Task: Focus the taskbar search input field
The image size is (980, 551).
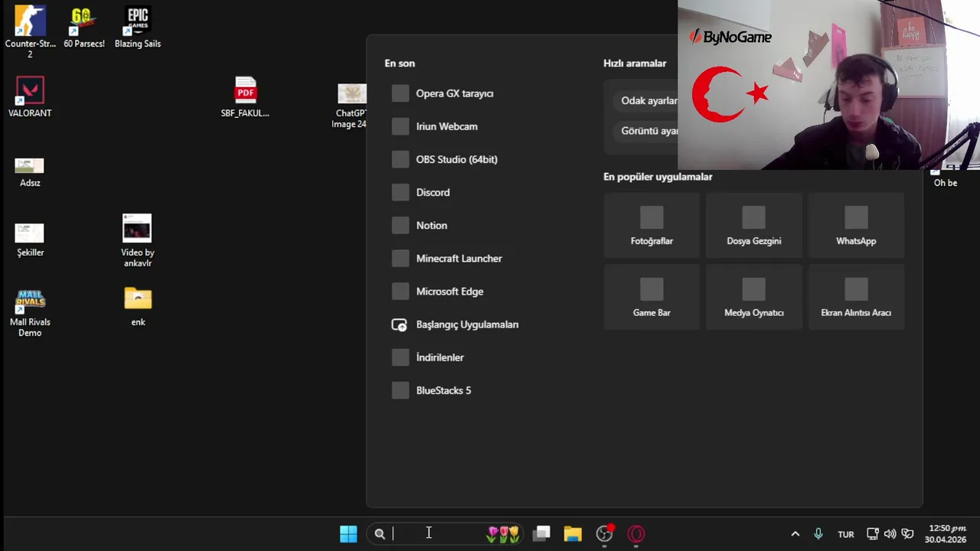Action: pos(445,534)
